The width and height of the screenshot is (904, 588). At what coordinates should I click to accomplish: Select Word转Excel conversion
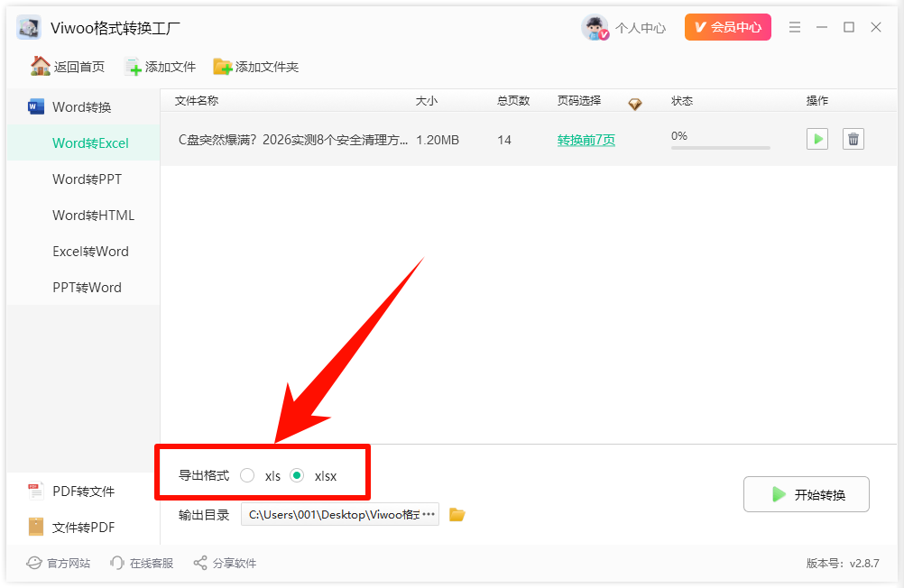(x=84, y=143)
